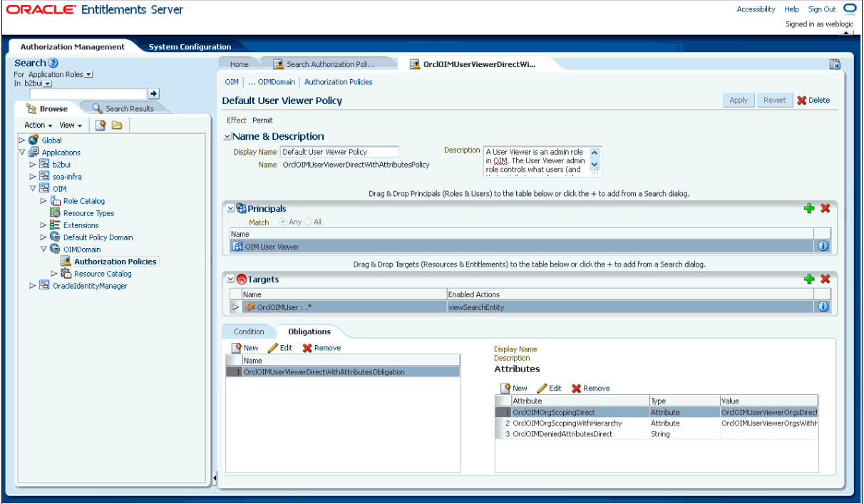The height and width of the screenshot is (504, 864).
Task: Click the red X to remove Targets
Action: 825,279
